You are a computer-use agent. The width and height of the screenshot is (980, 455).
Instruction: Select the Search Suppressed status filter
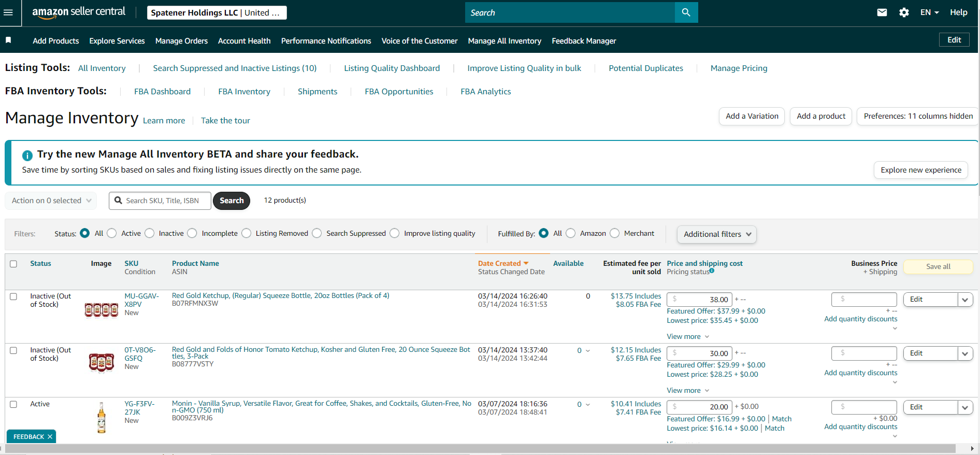(x=317, y=233)
